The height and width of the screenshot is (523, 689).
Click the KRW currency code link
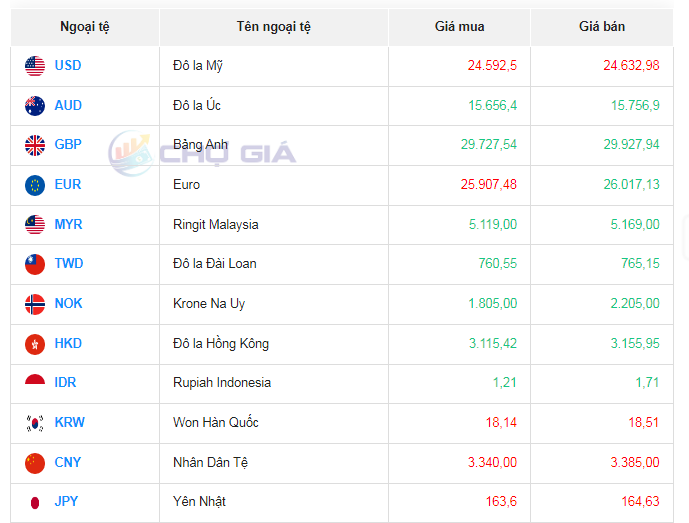(70, 423)
